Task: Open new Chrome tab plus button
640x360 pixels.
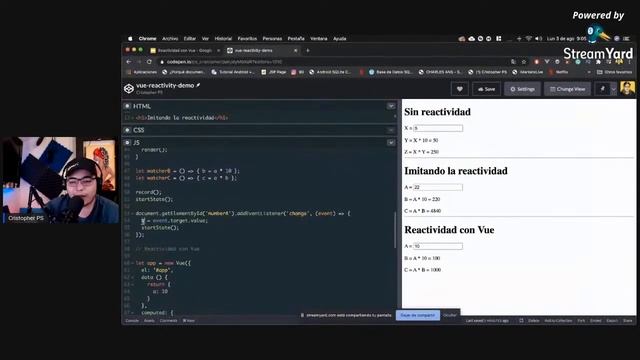Action: pos(308,51)
